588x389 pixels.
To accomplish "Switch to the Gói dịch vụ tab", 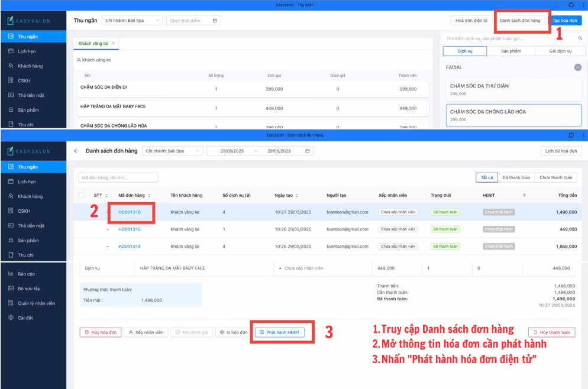I will pyautogui.click(x=560, y=51).
